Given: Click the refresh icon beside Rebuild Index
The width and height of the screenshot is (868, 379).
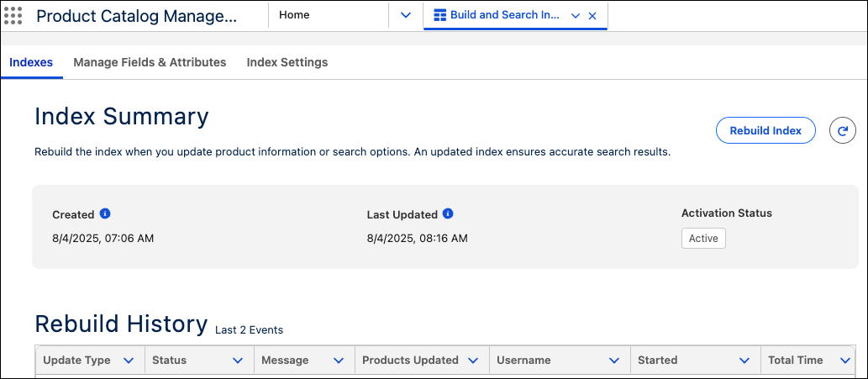Looking at the screenshot, I should [x=843, y=130].
